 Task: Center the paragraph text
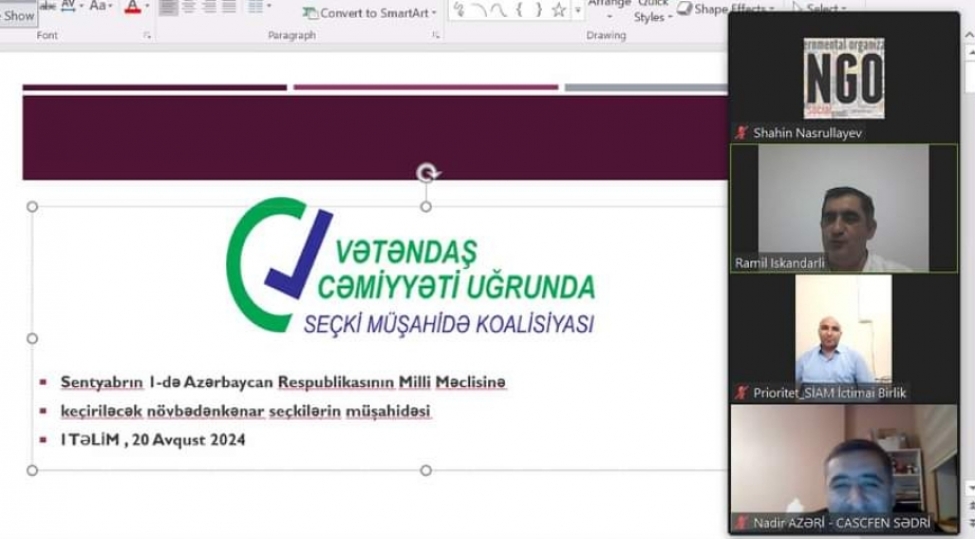[189, 7]
